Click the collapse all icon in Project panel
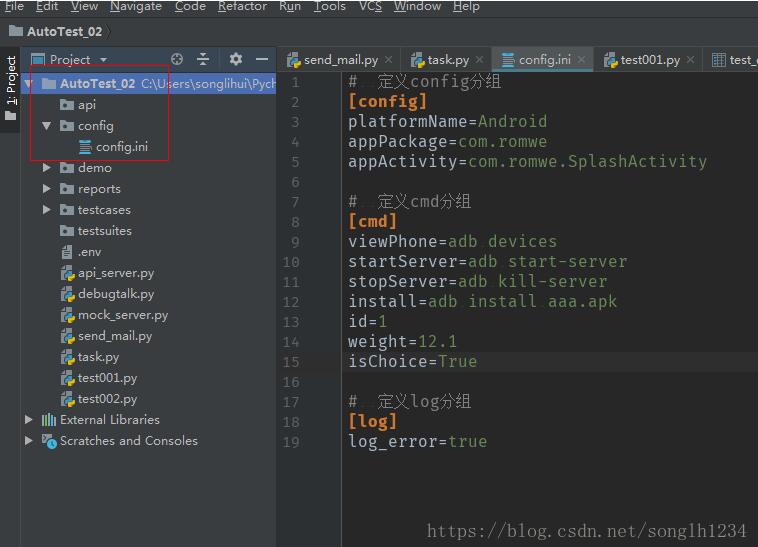 pos(203,60)
